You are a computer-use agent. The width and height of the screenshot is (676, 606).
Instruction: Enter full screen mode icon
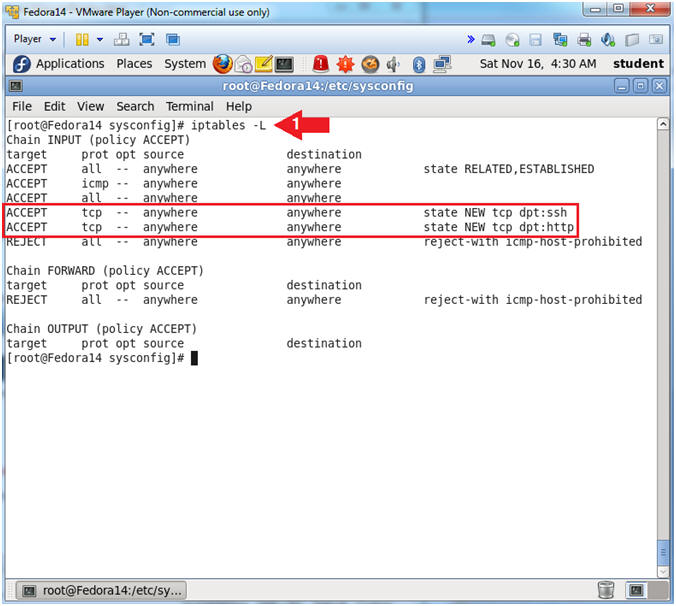click(147, 40)
